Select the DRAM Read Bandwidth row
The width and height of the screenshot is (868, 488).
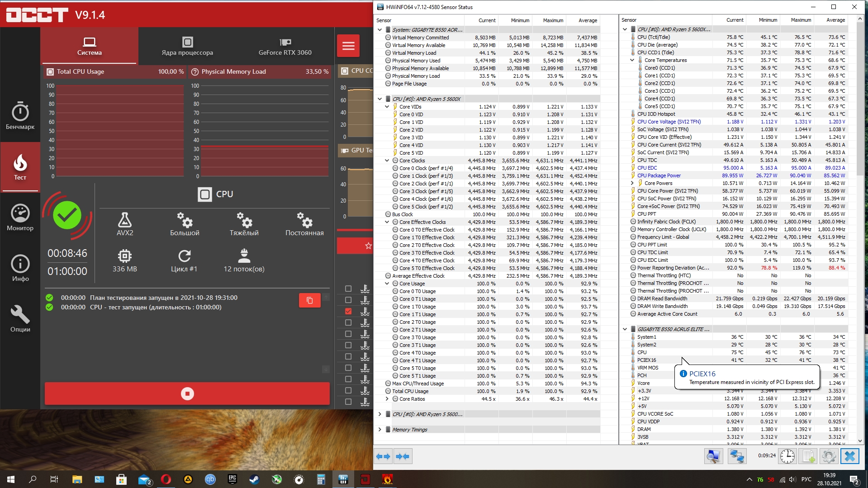[x=739, y=298]
